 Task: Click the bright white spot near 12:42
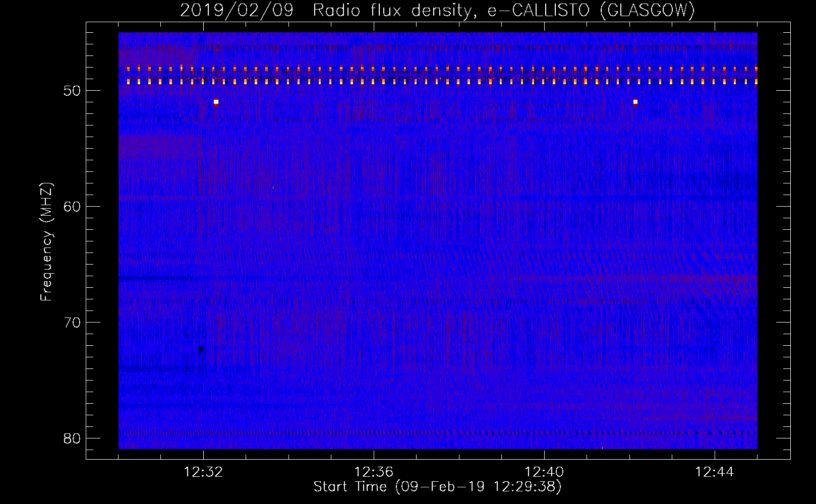[x=635, y=102]
